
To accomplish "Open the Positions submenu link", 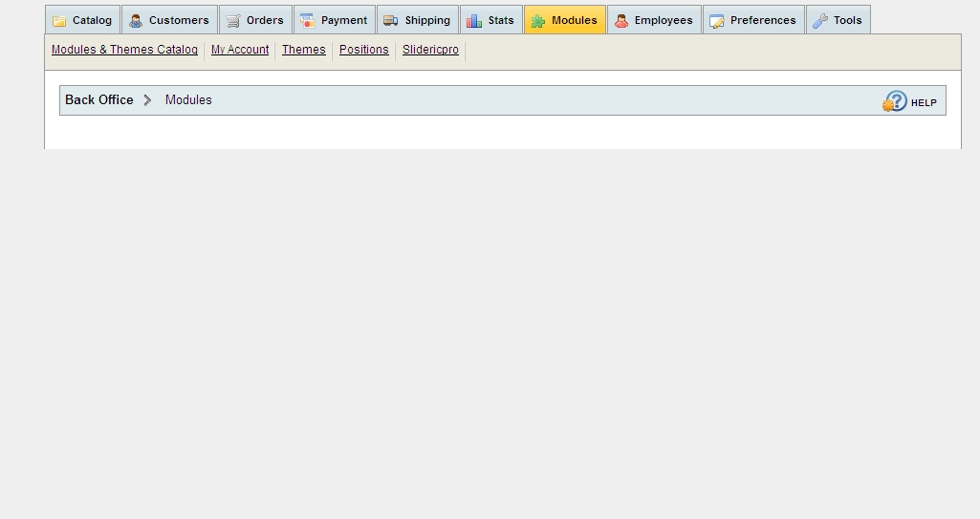I will (363, 50).
